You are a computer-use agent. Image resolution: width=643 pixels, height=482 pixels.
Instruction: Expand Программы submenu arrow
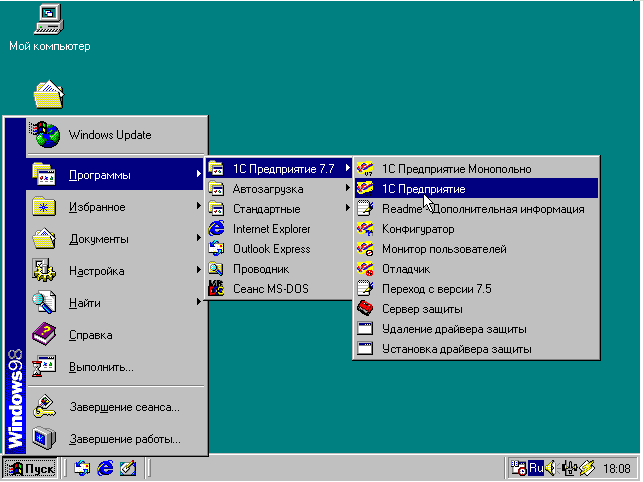[198, 174]
